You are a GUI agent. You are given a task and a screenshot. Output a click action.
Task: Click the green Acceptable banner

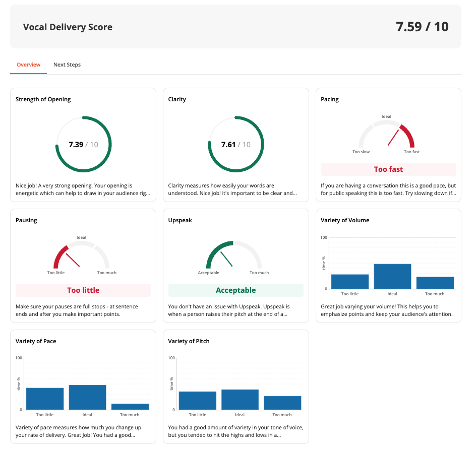point(235,290)
